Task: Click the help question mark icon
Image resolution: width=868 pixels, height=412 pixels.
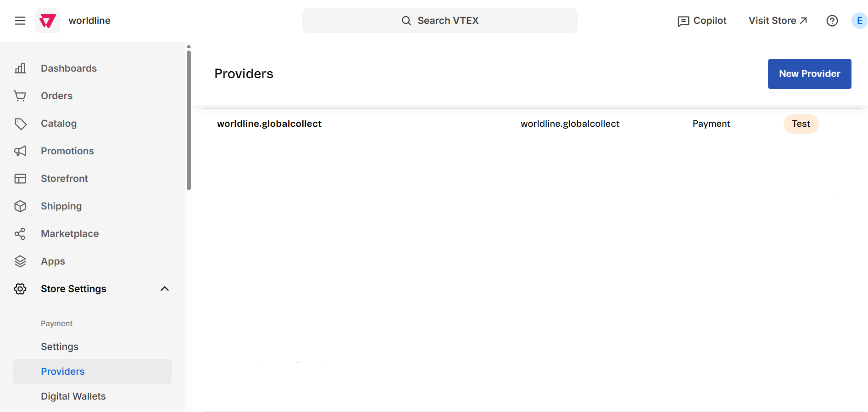Action: pos(832,20)
